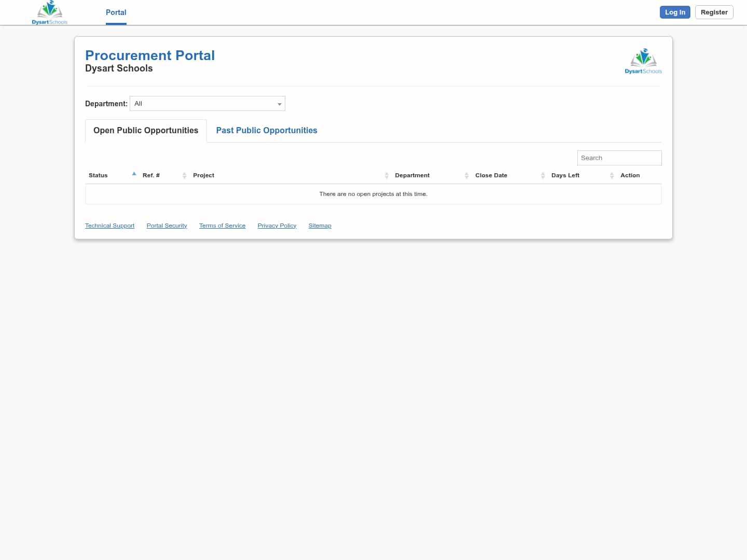This screenshot has height=560, width=747.
Task: Open the Privacy Policy link
Action: [276, 225]
